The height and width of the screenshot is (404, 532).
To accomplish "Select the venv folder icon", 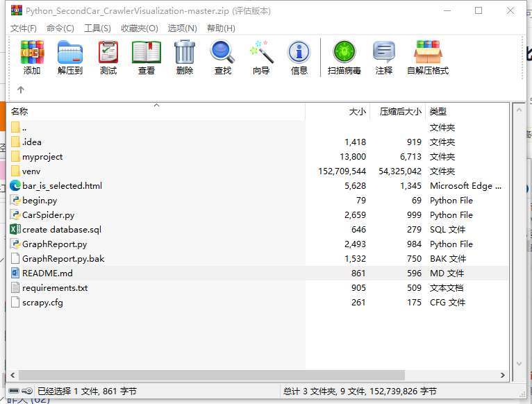I will click(x=15, y=171).
